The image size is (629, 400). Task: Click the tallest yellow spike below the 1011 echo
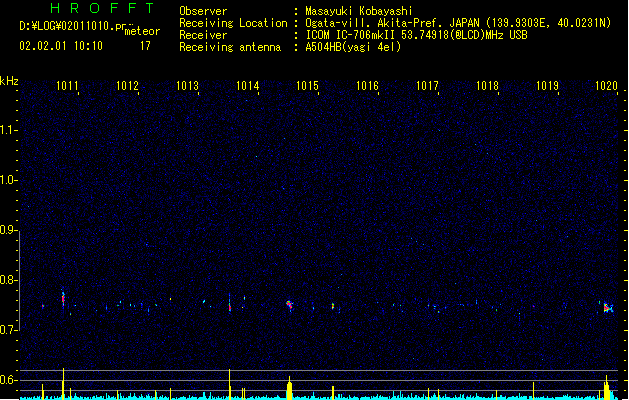(x=63, y=384)
